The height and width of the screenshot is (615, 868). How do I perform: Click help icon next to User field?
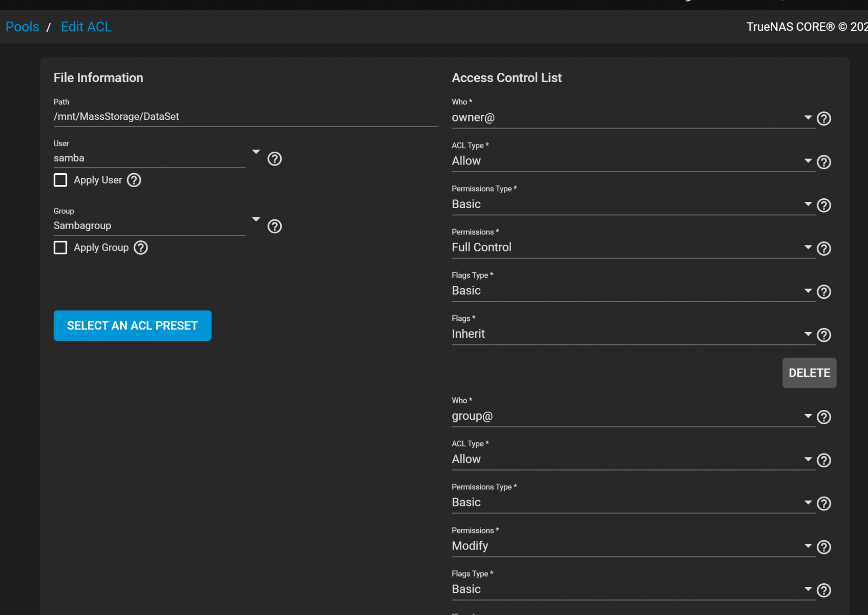[274, 159]
